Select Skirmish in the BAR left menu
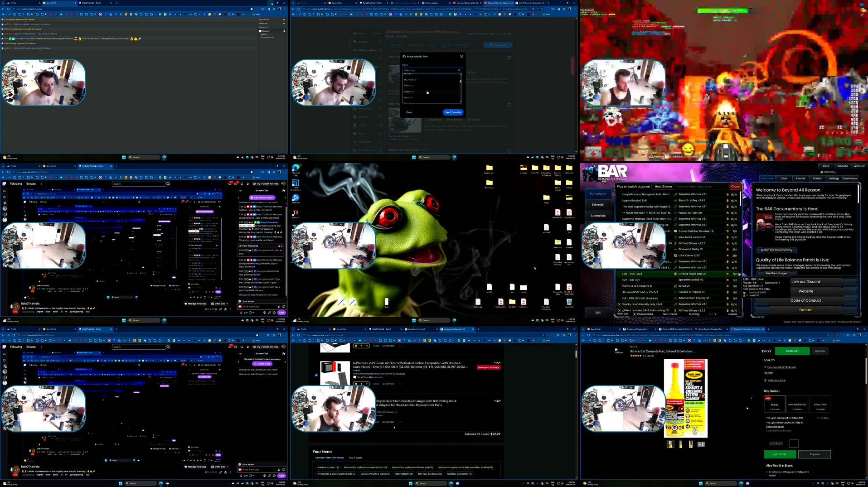The width and height of the screenshot is (868, 487). tap(598, 205)
